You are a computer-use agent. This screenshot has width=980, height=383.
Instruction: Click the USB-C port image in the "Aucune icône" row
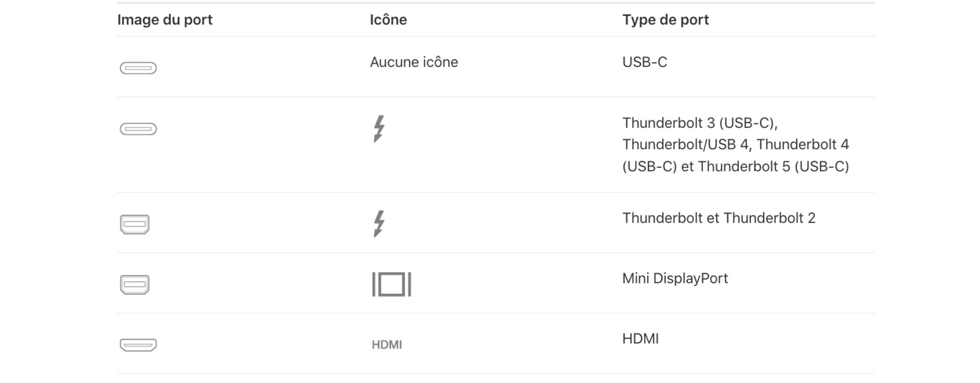pyautogui.click(x=138, y=68)
